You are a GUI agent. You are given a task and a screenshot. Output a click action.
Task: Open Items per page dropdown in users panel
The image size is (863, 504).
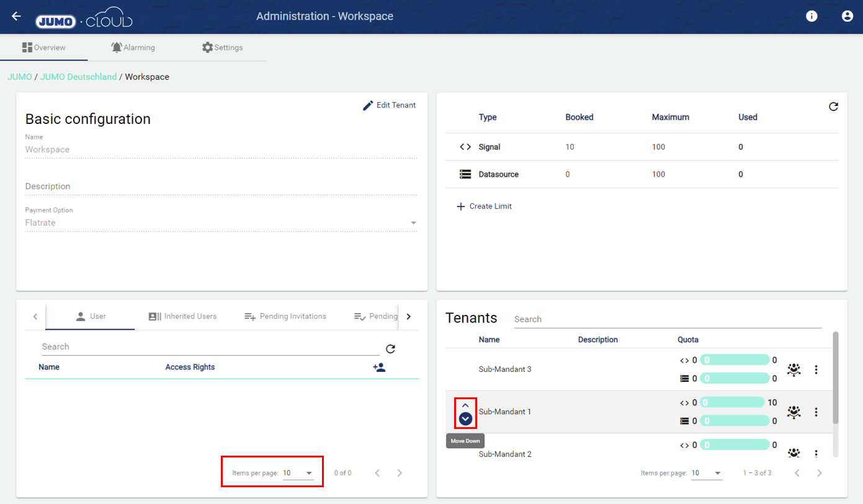pyautogui.click(x=298, y=473)
